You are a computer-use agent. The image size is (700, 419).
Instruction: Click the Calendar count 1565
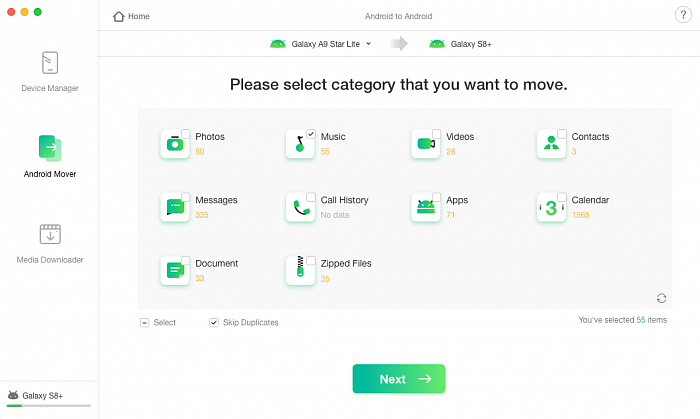580,215
